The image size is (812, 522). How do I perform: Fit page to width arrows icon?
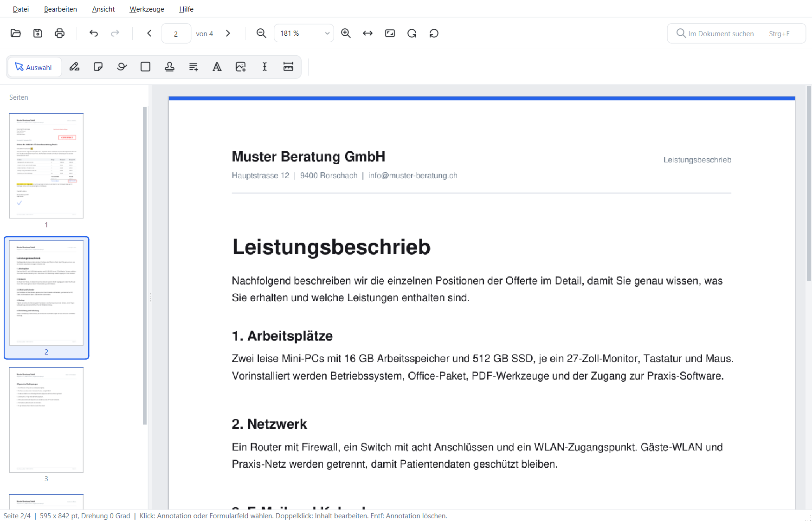pos(367,33)
